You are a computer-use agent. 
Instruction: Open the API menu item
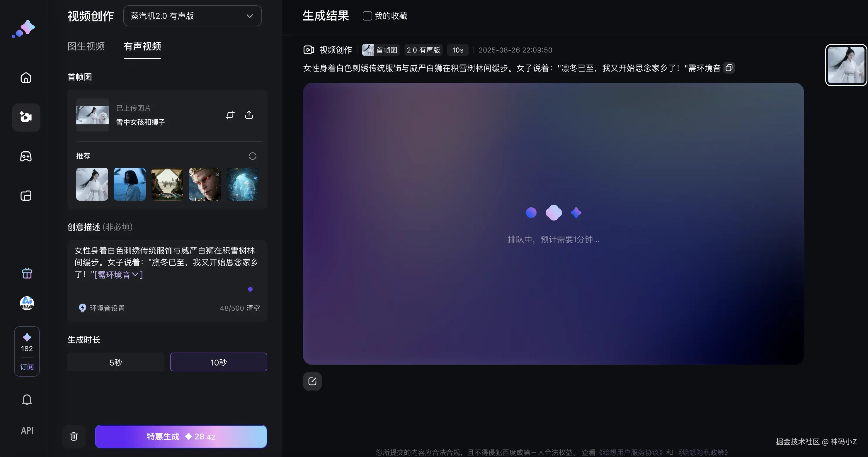(x=27, y=431)
